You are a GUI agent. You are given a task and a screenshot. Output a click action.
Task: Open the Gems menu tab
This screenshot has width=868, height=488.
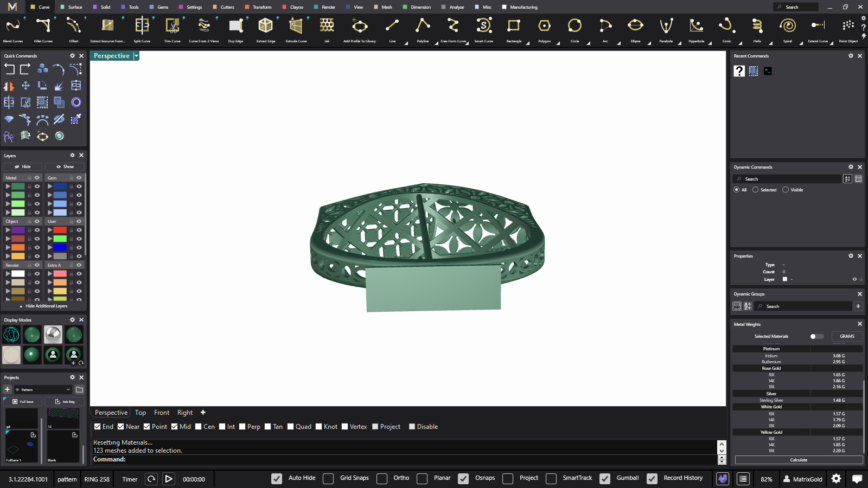[159, 7]
